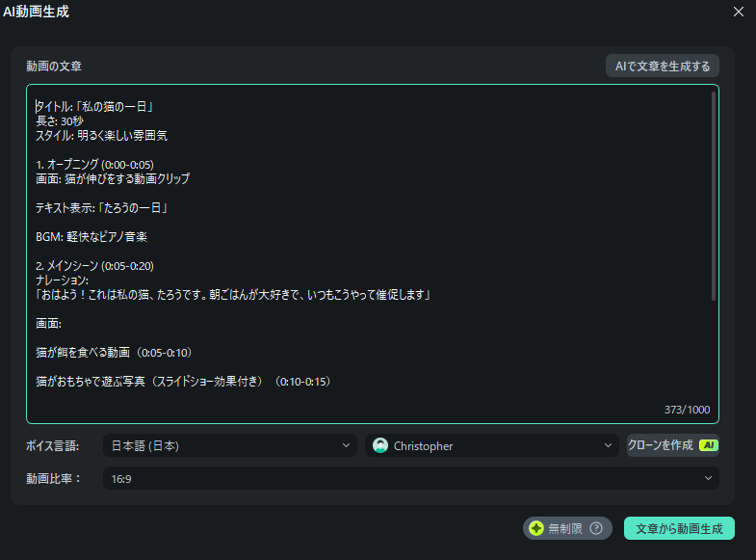Click the 無制限 credits pill
This screenshot has height=560, width=756.
(567, 528)
